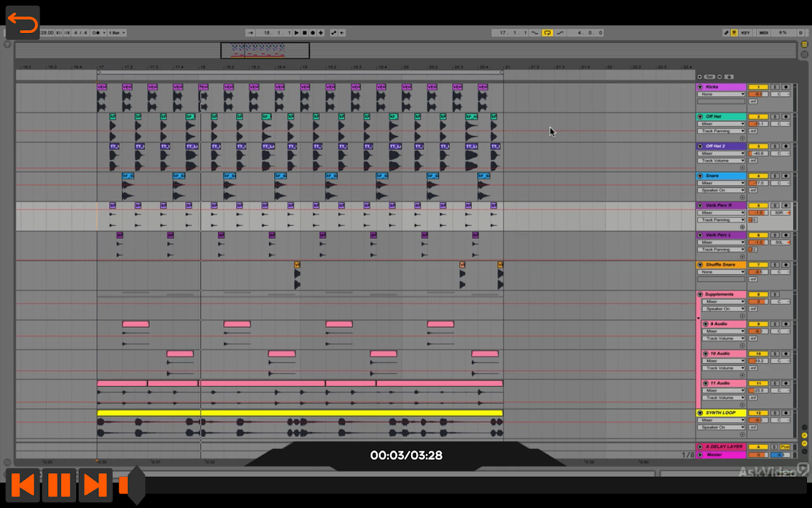This screenshot has width=812, height=508.
Task: Go to next locator arrow
Action: [720, 76]
